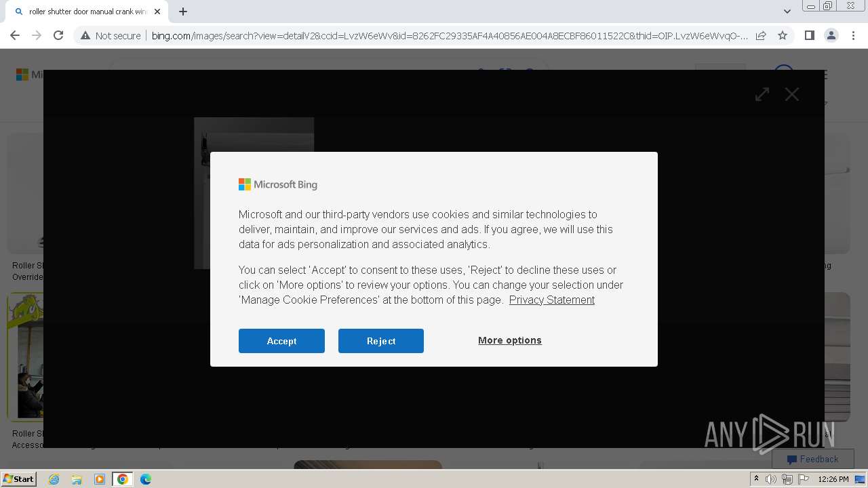
Task: Open network status in system tray
Action: [x=787, y=479]
